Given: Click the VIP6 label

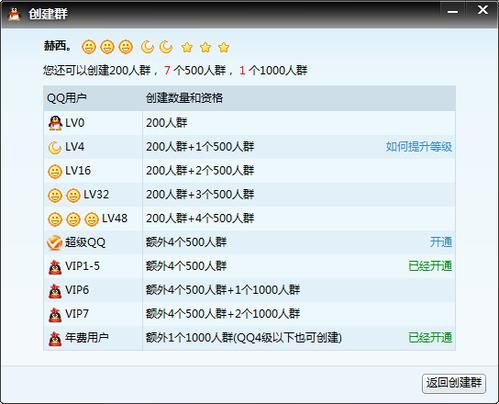Looking at the screenshot, I should pyautogui.click(x=77, y=290).
